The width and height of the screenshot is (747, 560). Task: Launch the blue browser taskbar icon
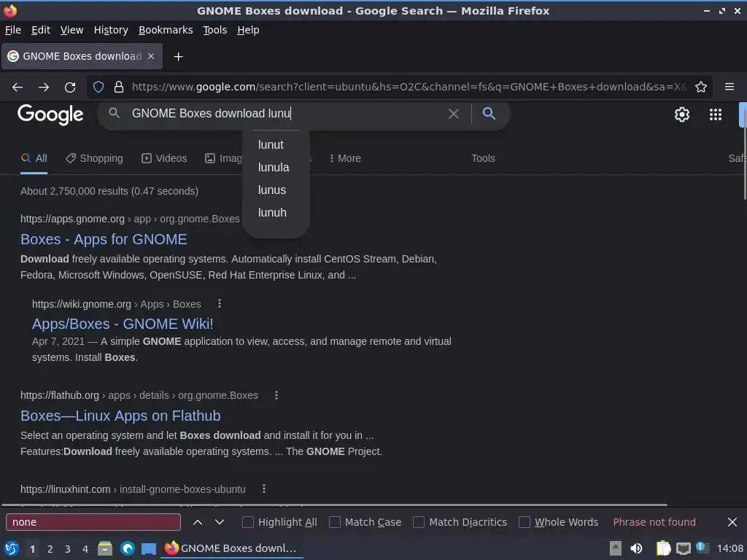tap(127, 548)
